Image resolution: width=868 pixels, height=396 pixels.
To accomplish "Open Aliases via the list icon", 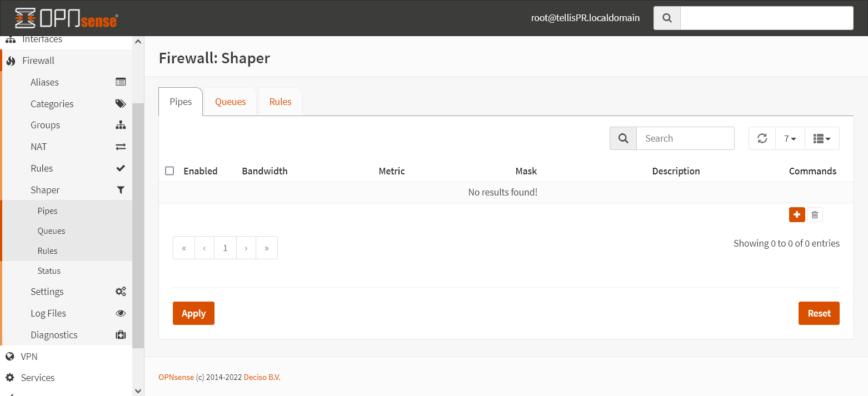I will tap(121, 82).
